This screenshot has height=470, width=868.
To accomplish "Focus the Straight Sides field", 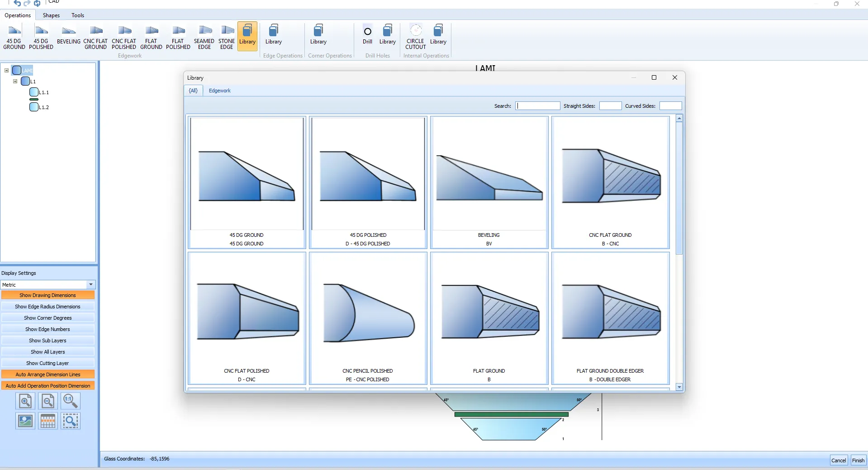I will point(610,106).
